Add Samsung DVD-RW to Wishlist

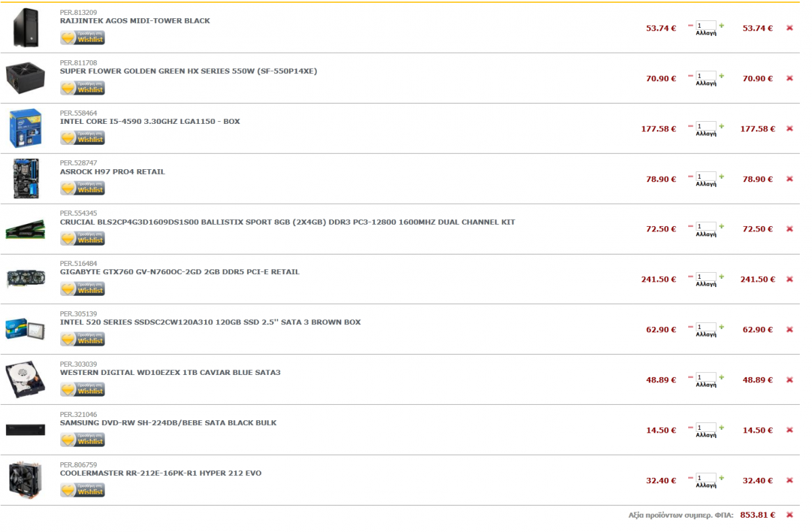click(x=83, y=440)
